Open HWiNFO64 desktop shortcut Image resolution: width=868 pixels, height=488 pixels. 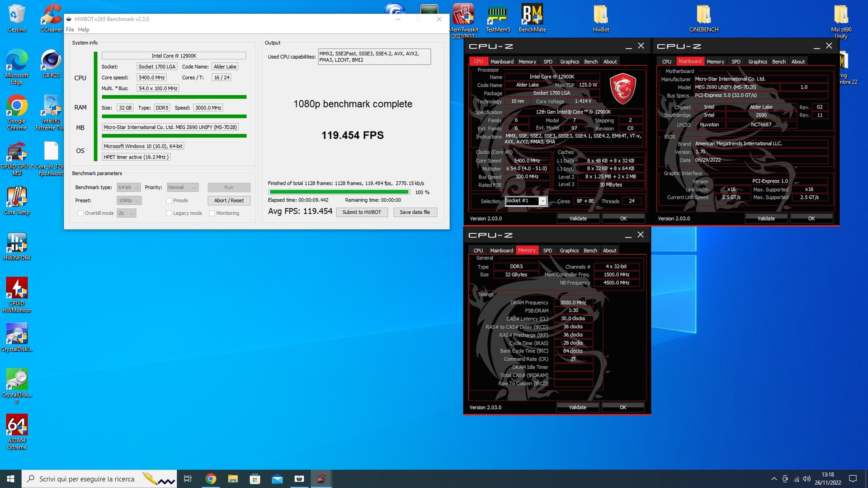click(17, 247)
